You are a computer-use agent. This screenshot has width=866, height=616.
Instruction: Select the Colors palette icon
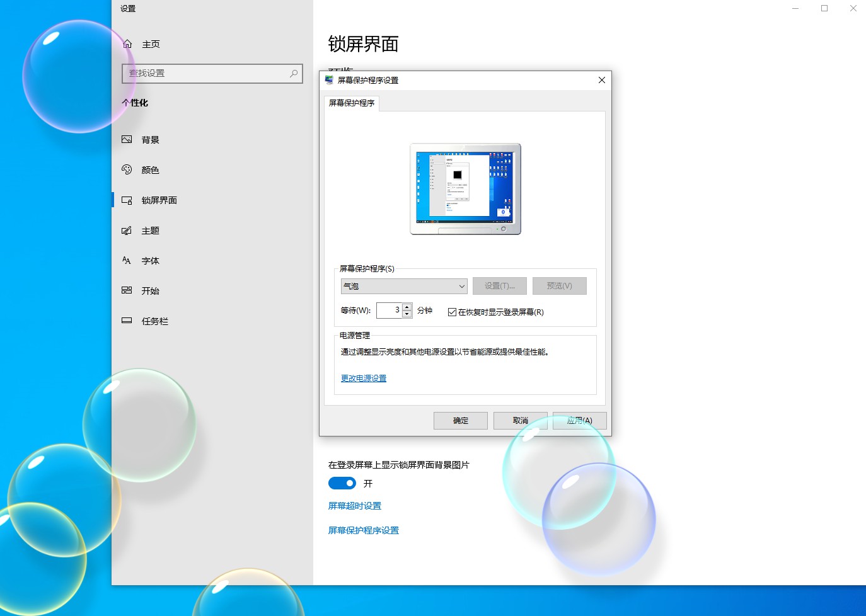pos(126,169)
